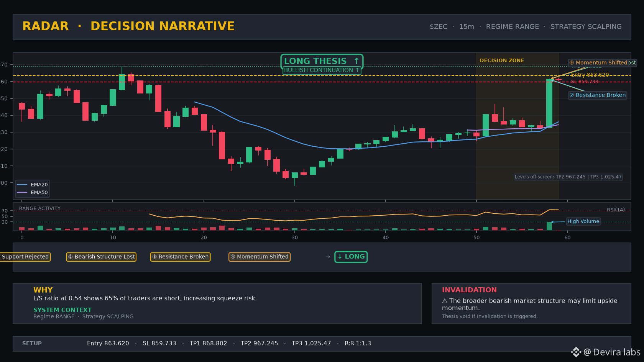Image resolution: width=644 pixels, height=362 pixels.
Task: Click the x-axis tick labeled 50
Action: 476,238
